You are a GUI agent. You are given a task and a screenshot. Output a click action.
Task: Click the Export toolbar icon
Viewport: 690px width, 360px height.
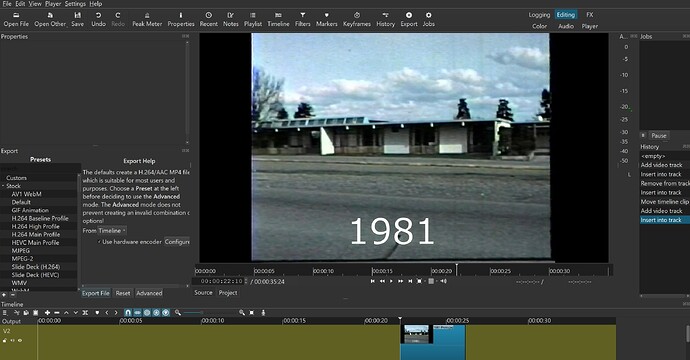pyautogui.click(x=409, y=20)
